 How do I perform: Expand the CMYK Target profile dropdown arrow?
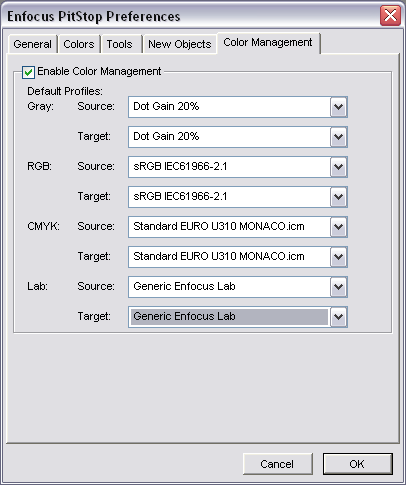pyautogui.click(x=339, y=257)
